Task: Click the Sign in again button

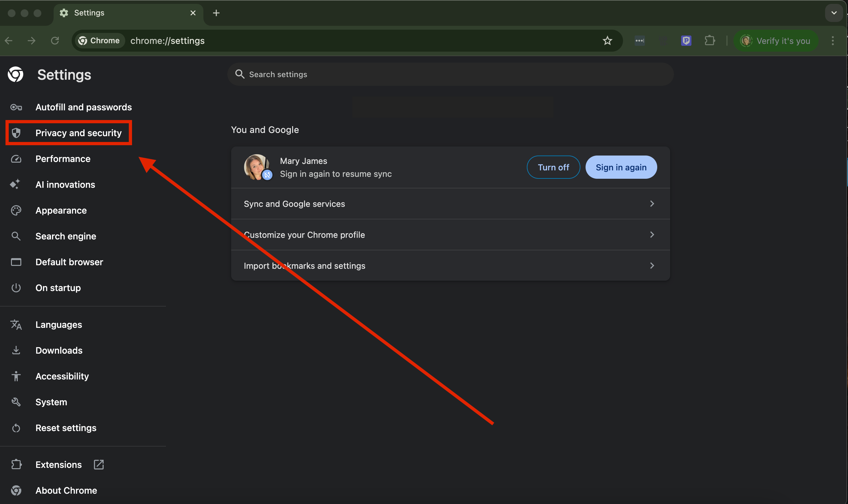Action: 621,167
